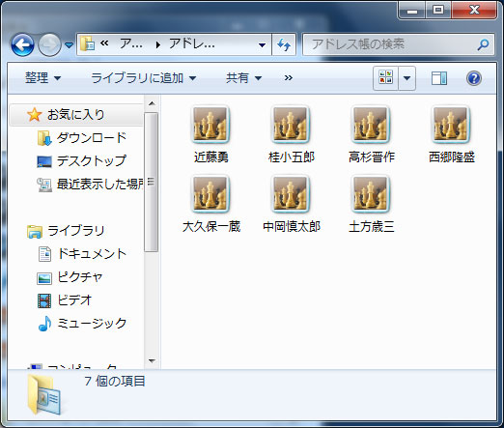Open the 整理 menu
The height and width of the screenshot is (428, 504).
(x=42, y=78)
